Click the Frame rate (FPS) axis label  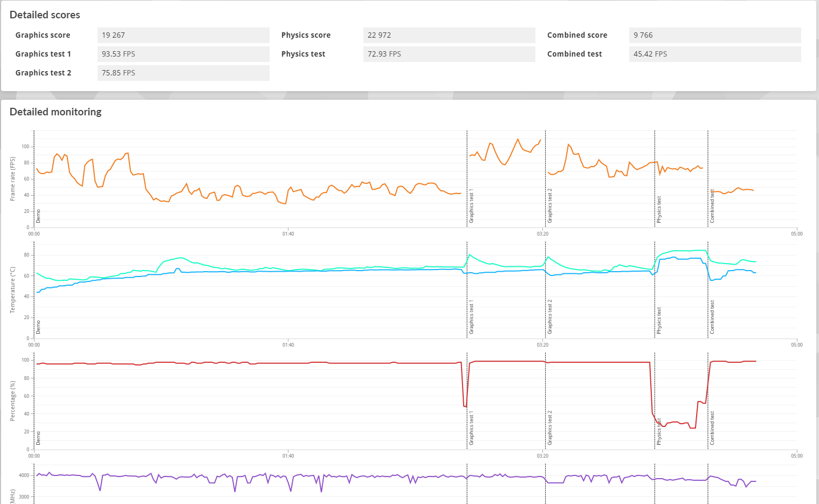(x=12, y=179)
